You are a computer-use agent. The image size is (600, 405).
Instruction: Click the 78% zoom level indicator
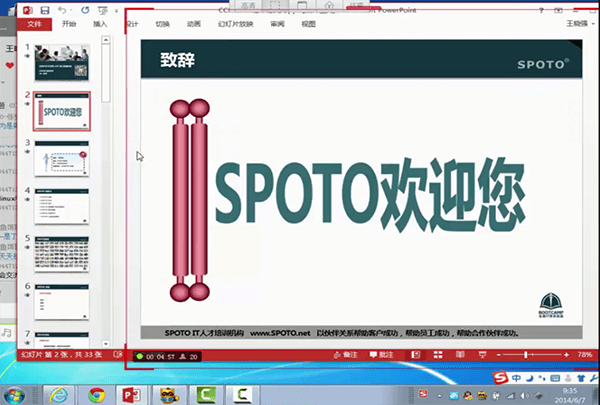click(585, 355)
